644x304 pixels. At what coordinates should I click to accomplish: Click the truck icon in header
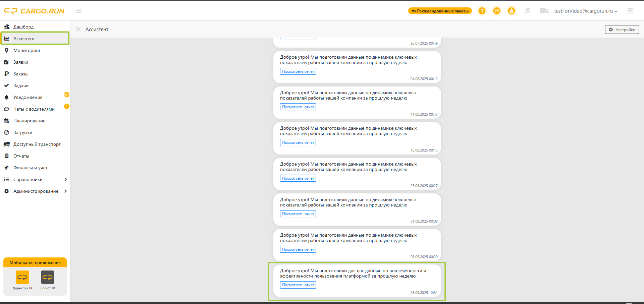pyautogui.click(x=544, y=11)
